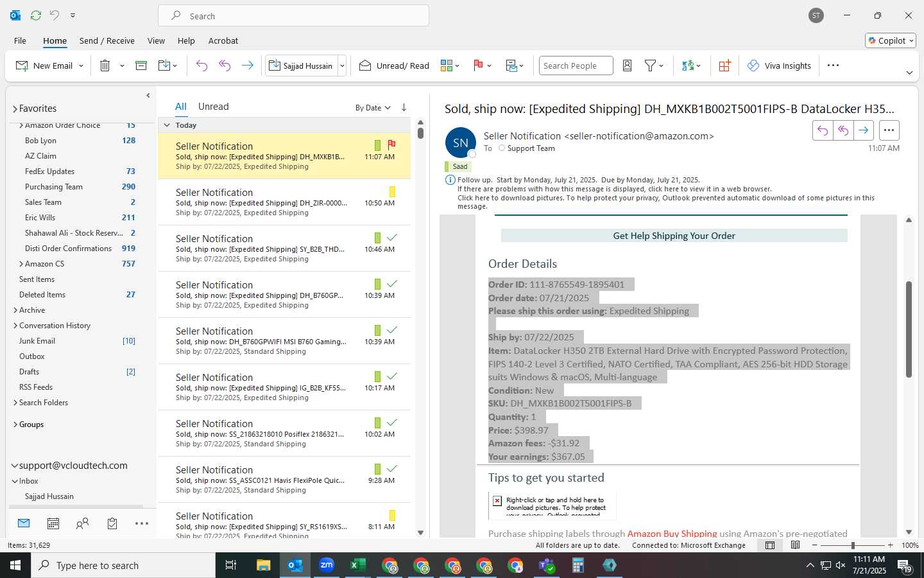This screenshot has width=924, height=578.
Task: Open the ribbon More commands ellipsis
Action: [x=833, y=66]
